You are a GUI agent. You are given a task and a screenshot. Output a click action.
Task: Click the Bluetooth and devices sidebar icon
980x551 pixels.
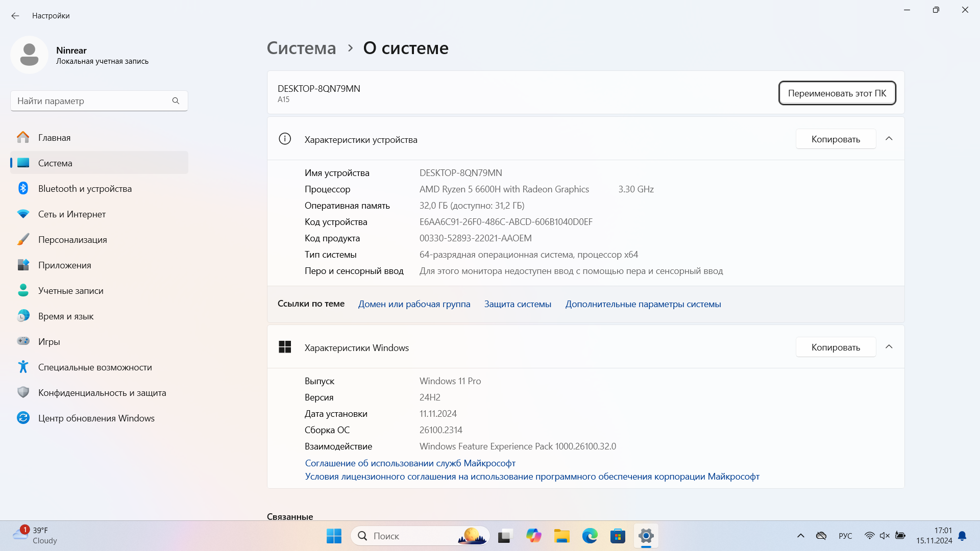click(x=23, y=188)
